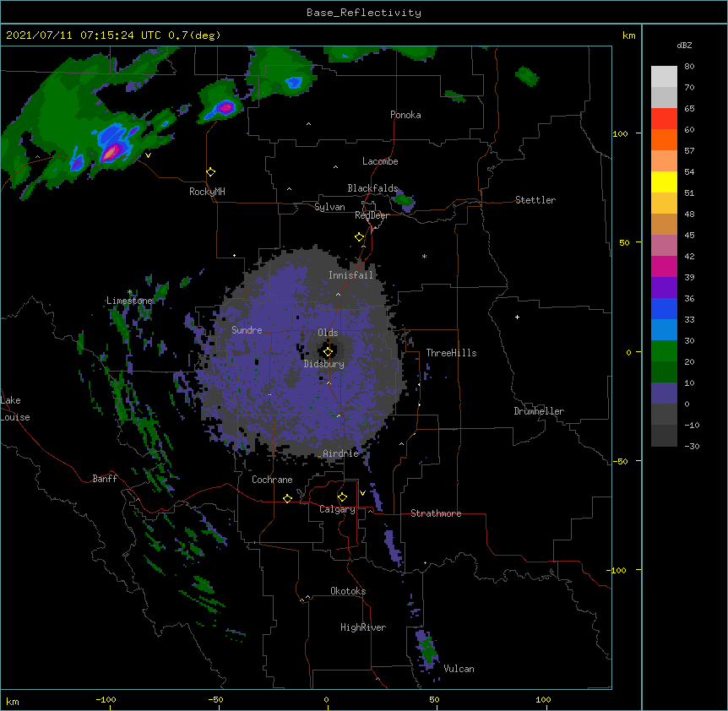Screen dimensions: 728x711
Task: Click the -100 tick on the bottom axis
Action: click(106, 699)
